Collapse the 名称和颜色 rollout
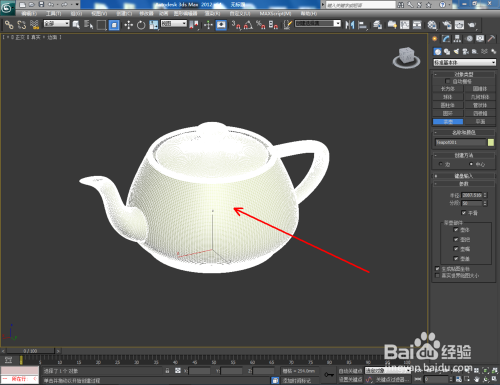 [x=464, y=132]
